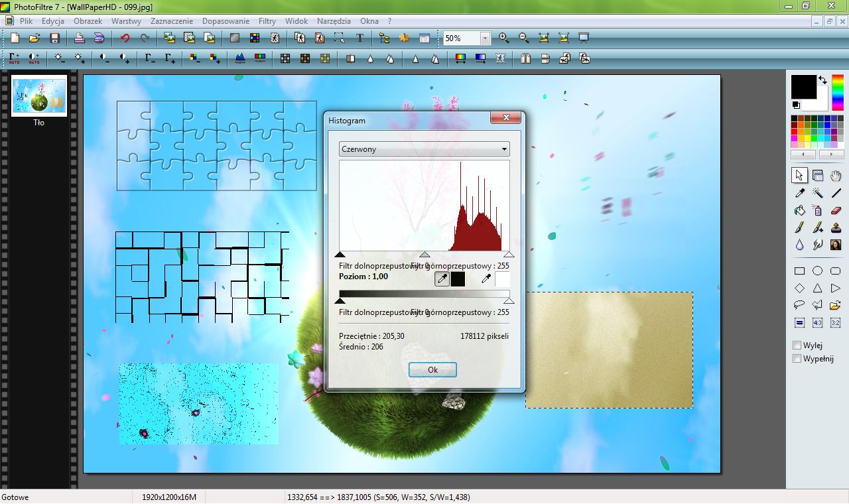Select the Lasso selection shape

point(800,306)
